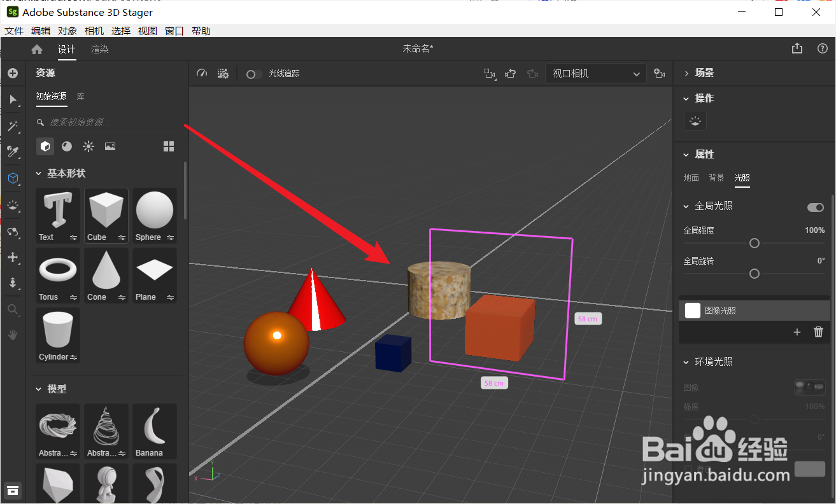Select the magic wand tool
This screenshot has width=836, height=504.
[13, 126]
